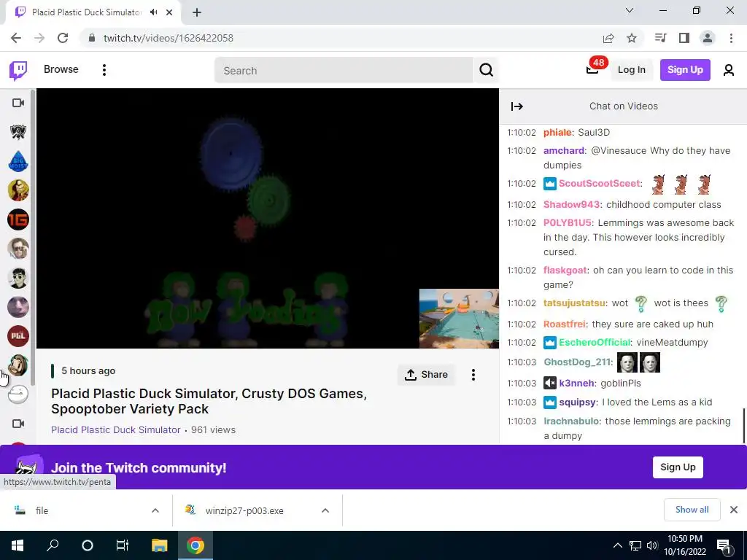Open Windows taskbar search
This screenshot has height=560, width=747.
pyautogui.click(x=53, y=545)
